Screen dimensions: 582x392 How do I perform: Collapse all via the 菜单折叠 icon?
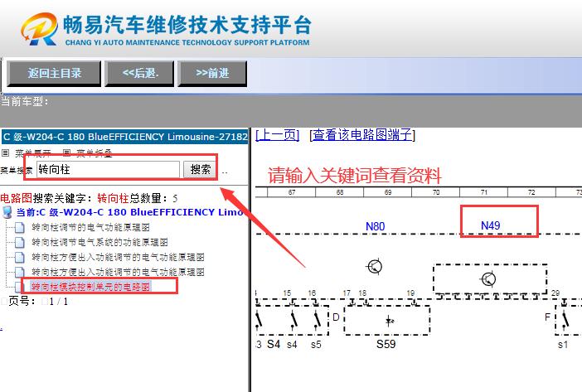67,152
